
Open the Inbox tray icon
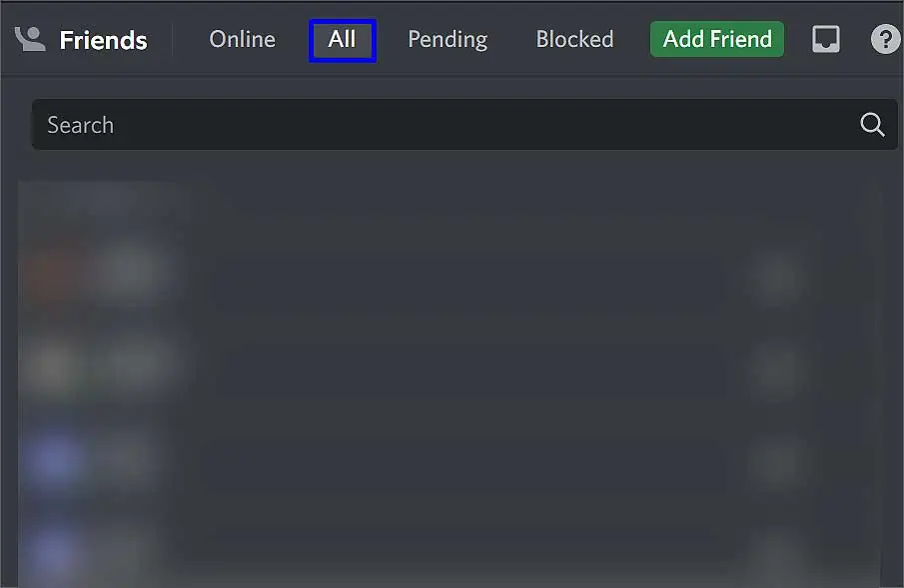[826, 39]
